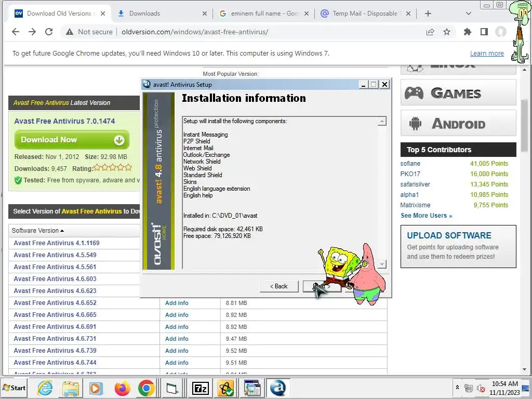The width and height of the screenshot is (532, 399).
Task: View contributor PKO17's profile
Action: pyautogui.click(x=410, y=174)
